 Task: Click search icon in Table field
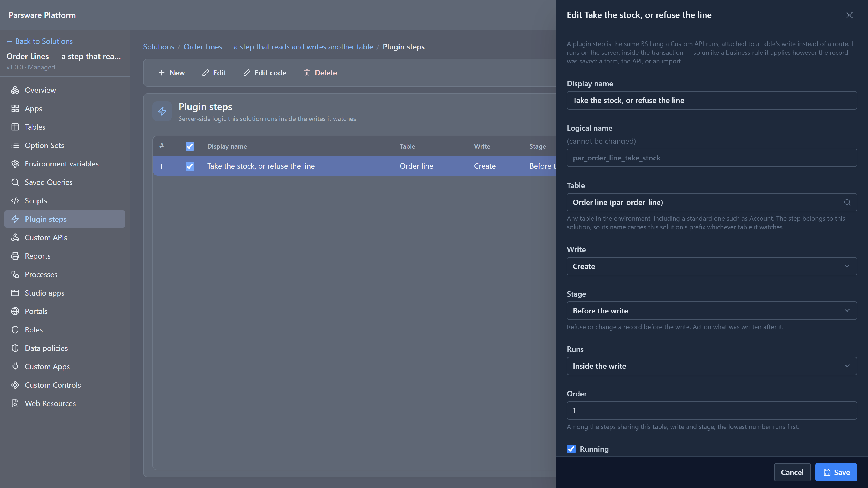[847, 203]
